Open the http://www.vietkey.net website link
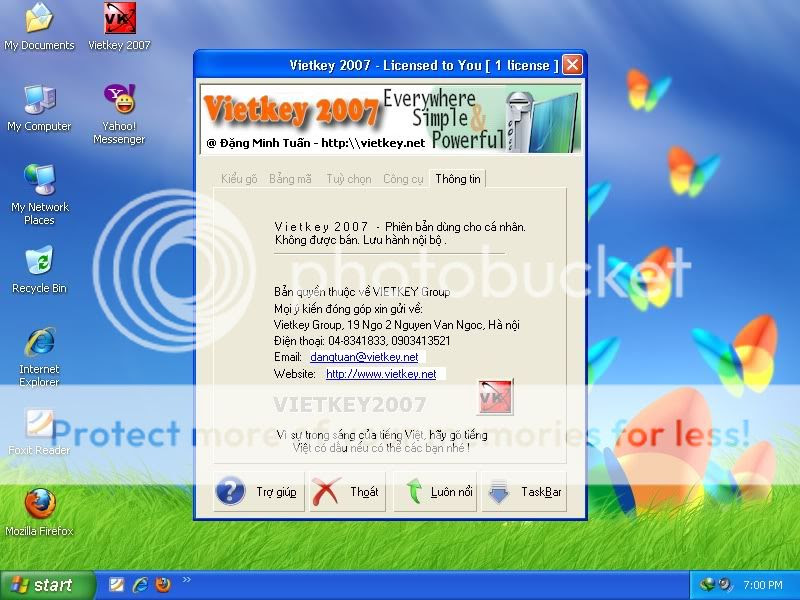This screenshot has width=800, height=600. (x=381, y=374)
